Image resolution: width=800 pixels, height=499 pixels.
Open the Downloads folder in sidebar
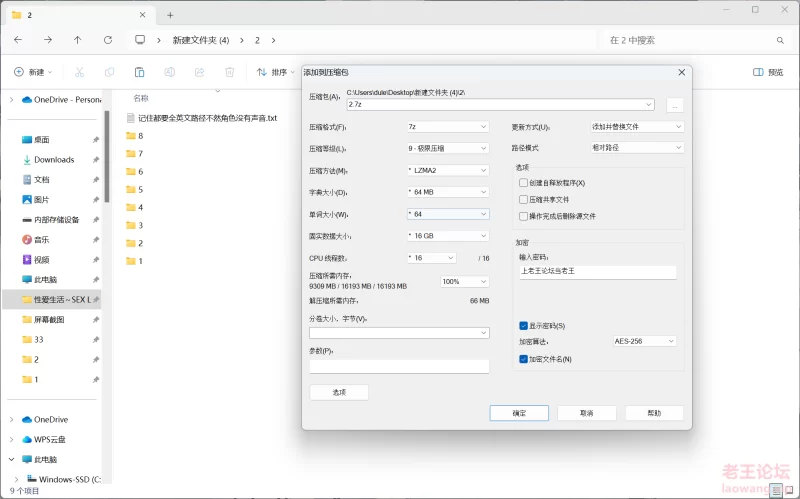(54, 160)
